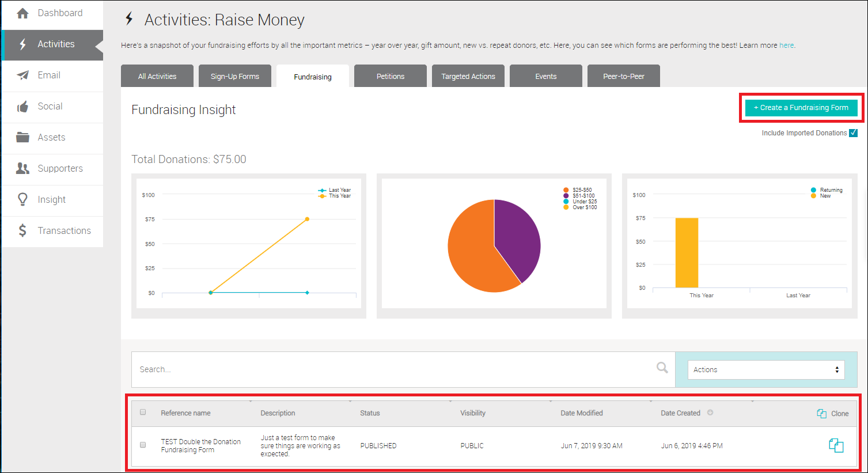Select the Email paper plane icon
868x473 pixels.
tap(22, 75)
